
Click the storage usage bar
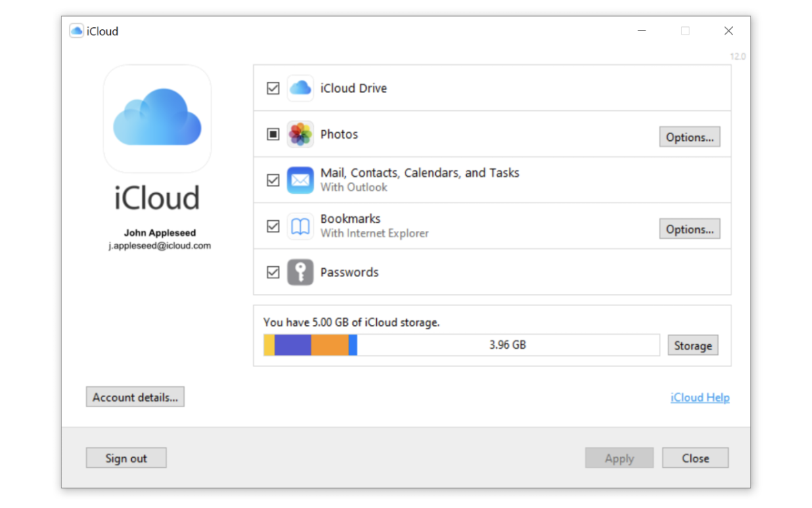[x=462, y=345]
